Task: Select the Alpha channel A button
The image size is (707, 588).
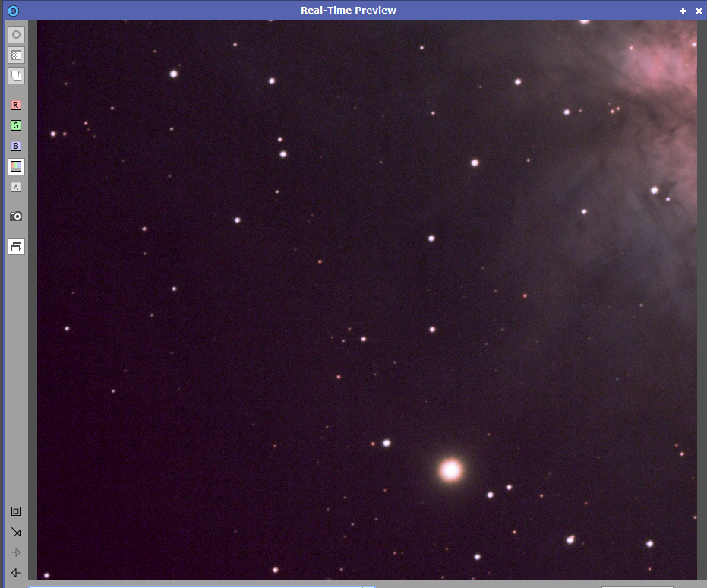Action: coord(16,187)
